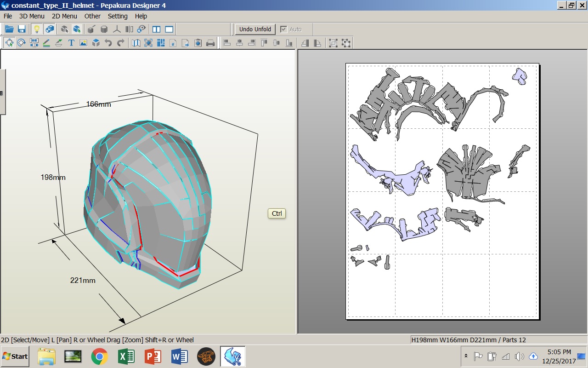Toggle the light bulb lighting icon

click(x=37, y=29)
